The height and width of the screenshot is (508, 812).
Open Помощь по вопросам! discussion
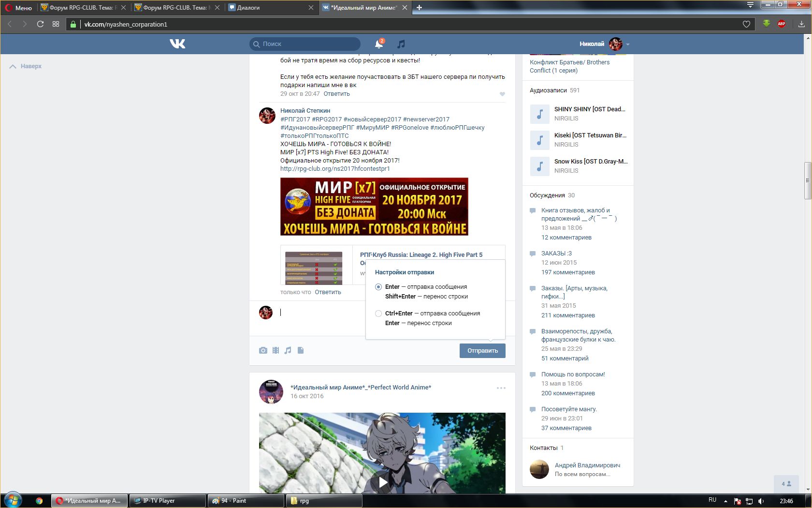(573, 374)
